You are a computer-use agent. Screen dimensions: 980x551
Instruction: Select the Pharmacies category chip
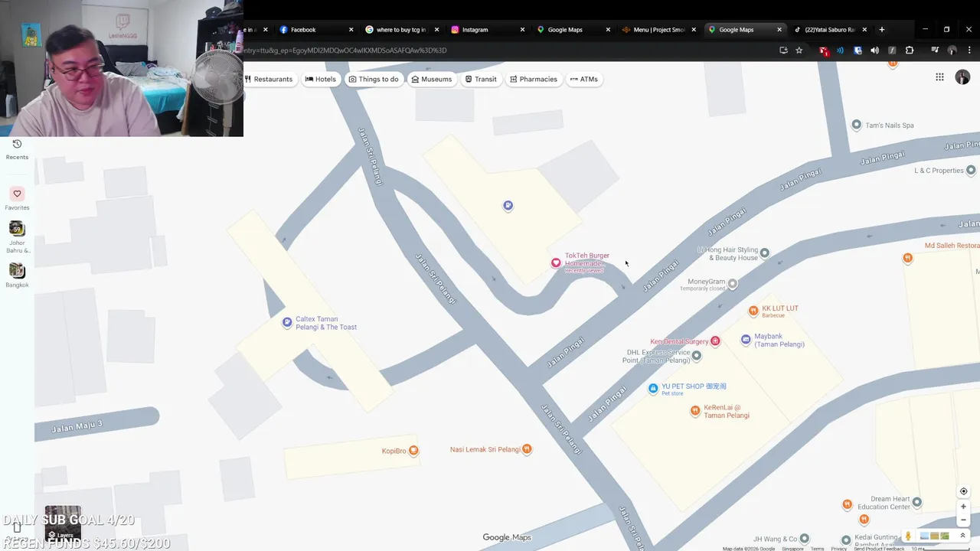coord(534,79)
